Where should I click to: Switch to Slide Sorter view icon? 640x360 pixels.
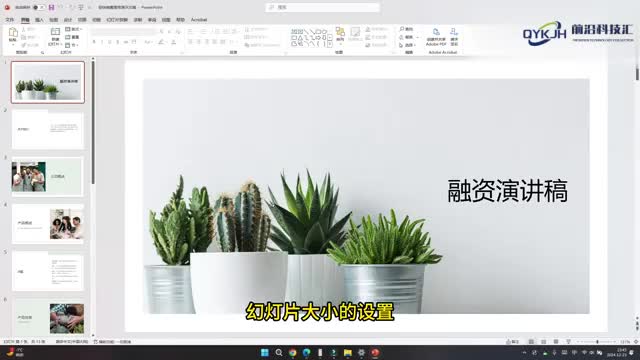point(544,342)
